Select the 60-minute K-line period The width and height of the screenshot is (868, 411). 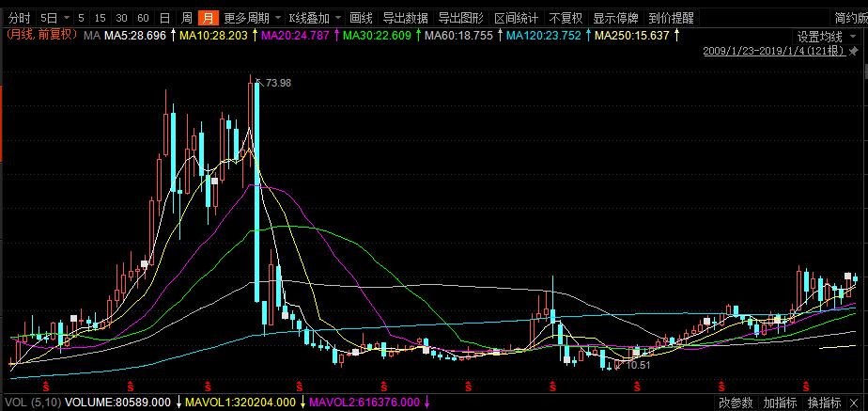coord(143,18)
